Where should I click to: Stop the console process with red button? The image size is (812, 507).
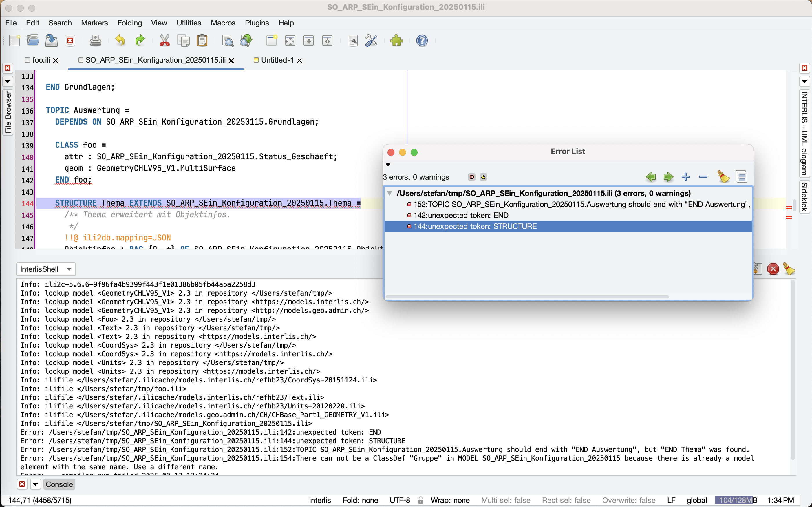click(773, 269)
